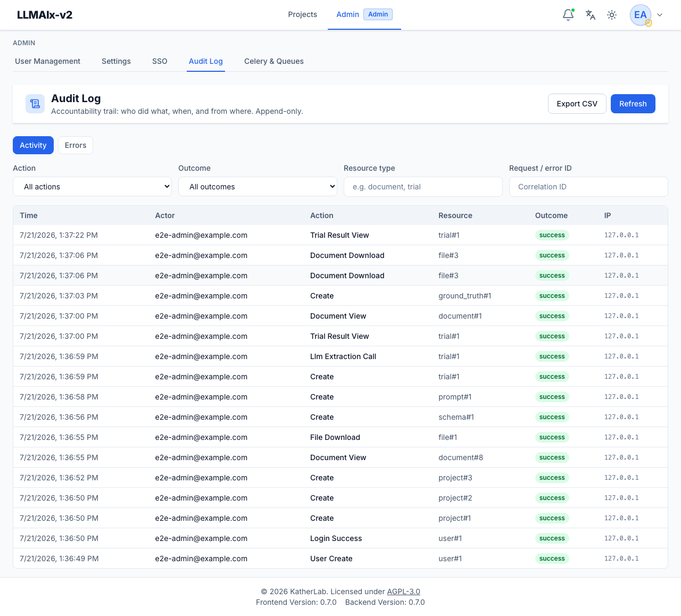Toggle the light/dark theme sun icon
This screenshot has height=616, width=681.
[x=612, y=15]
